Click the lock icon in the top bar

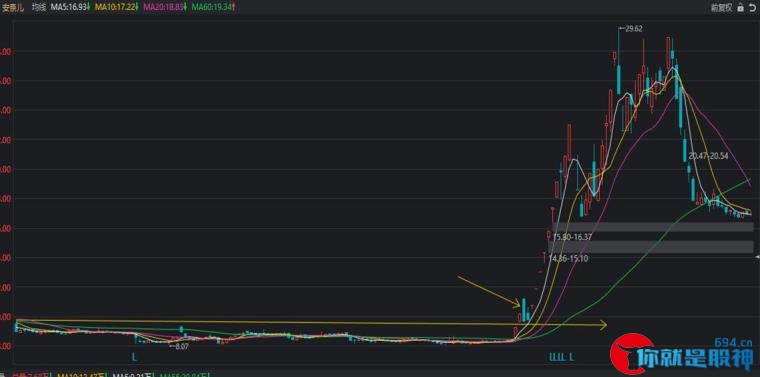click(x=740, y=7)
